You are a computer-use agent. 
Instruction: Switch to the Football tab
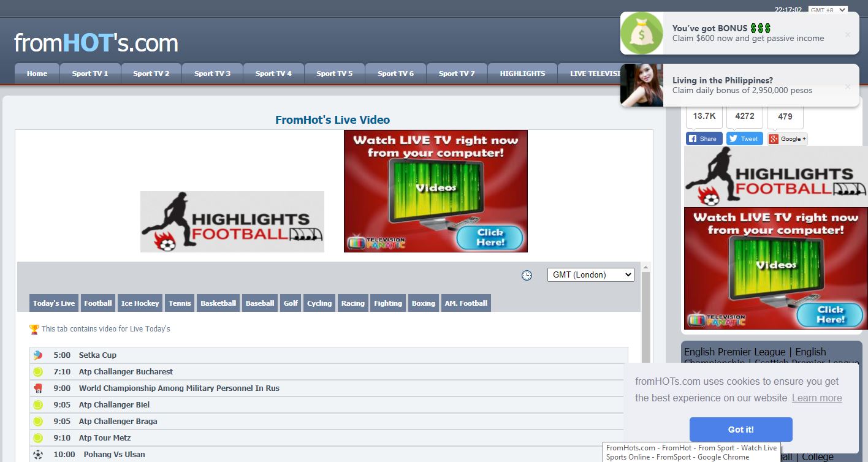pyautogui.click(x=98, y=303)
